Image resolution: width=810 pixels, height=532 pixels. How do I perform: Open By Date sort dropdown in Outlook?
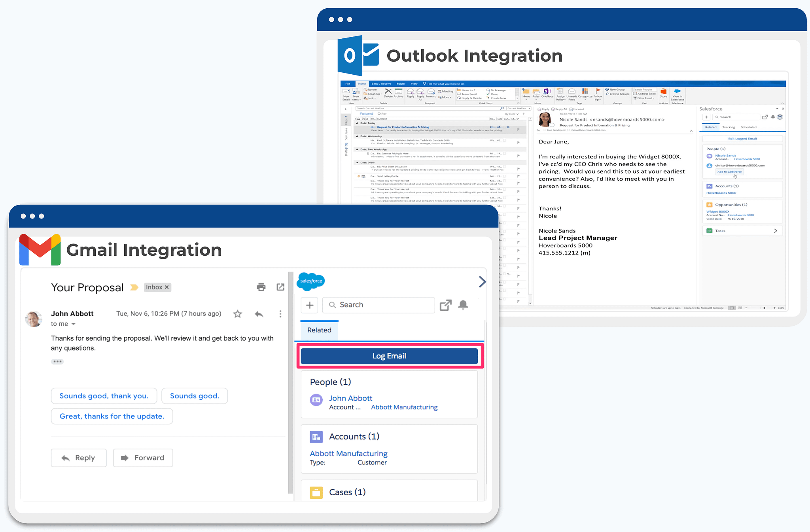[x=512, y=114]
